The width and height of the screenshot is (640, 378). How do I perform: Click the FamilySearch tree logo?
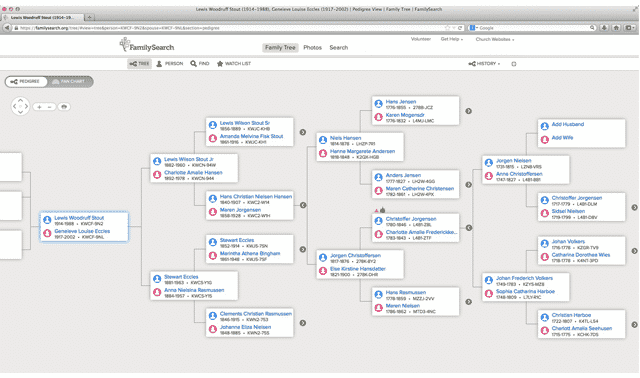coord(147,45)
